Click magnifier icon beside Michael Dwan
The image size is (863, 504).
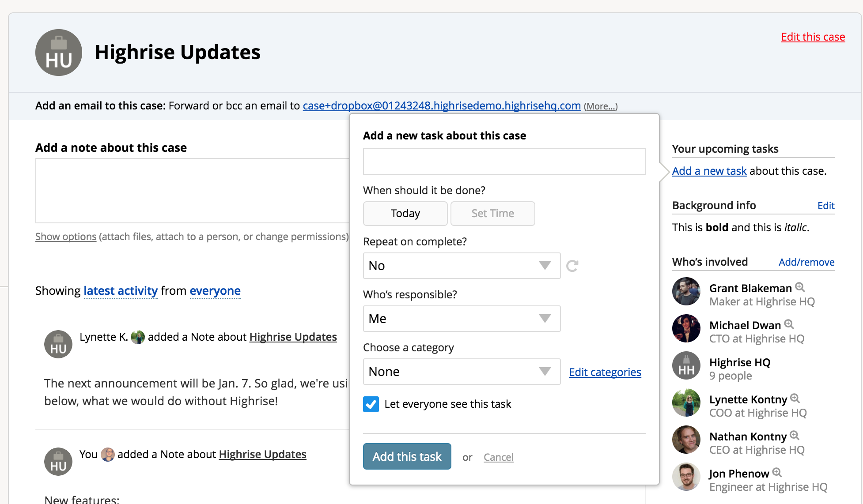pyautogui.click(x=789, y=324)
